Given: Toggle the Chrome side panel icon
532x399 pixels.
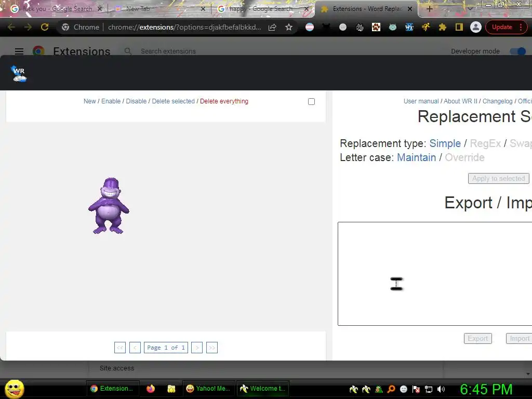Looking at the screenshot, I should tap(459, 27).
